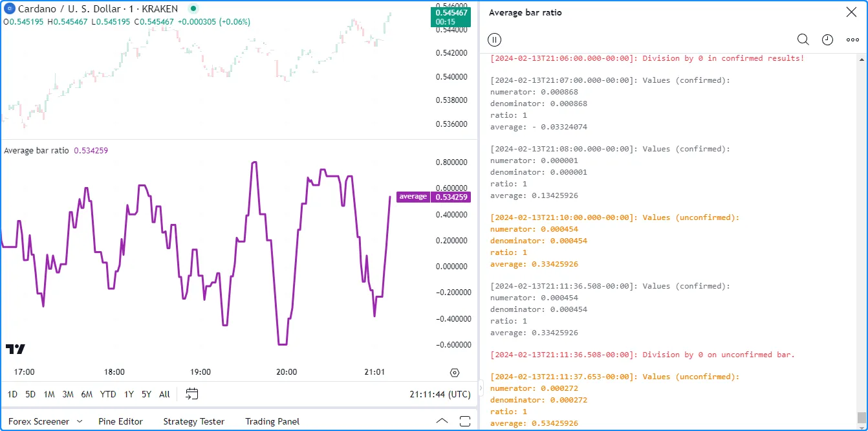Expand the bottom panel with up chevron

[x=442, y=421]
